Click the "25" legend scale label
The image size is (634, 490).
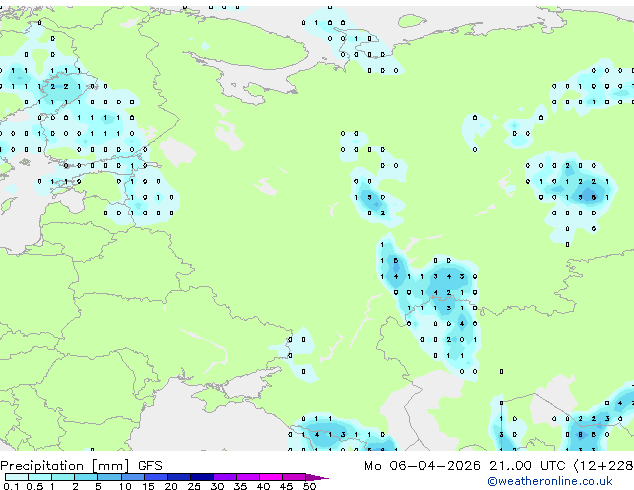click(x=194, y=486)
